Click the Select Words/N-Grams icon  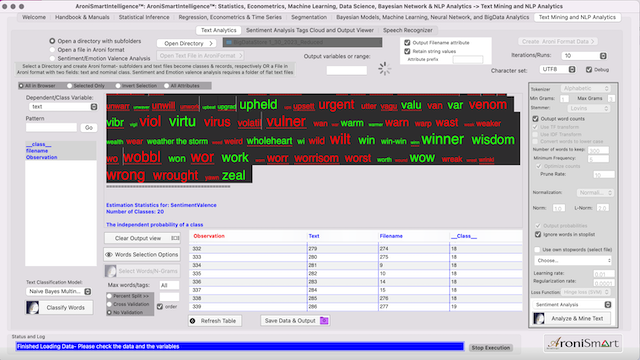pyautogui.click(x=111, y=271)
